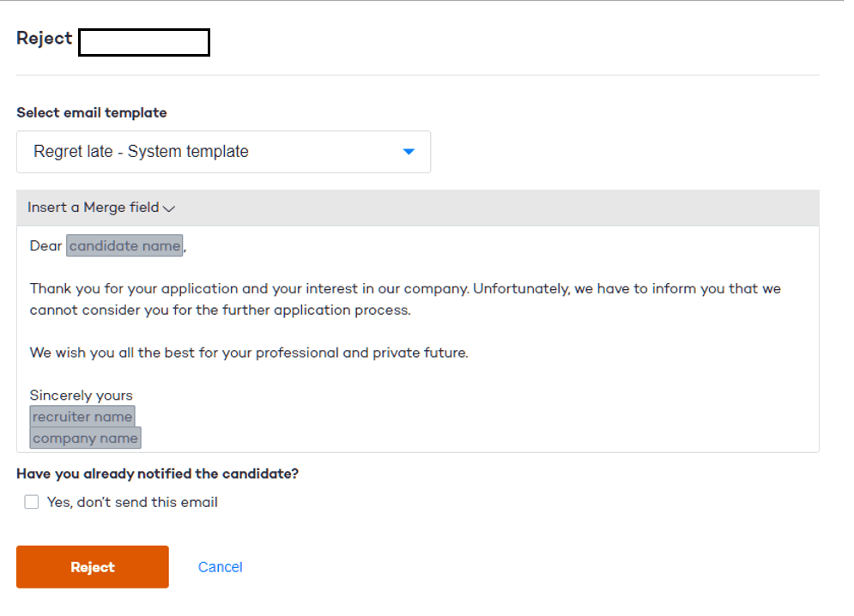
Task: Click the redacted candidate name in the heading
Action: (x=144, y=43)
